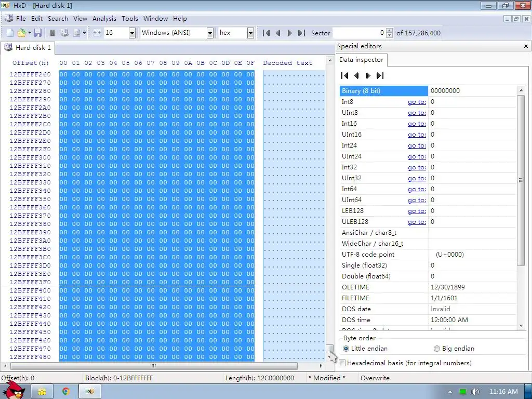Click the New file toolbar icon
532x399 pixels.
pyautogui.click(x=10, y=33)
